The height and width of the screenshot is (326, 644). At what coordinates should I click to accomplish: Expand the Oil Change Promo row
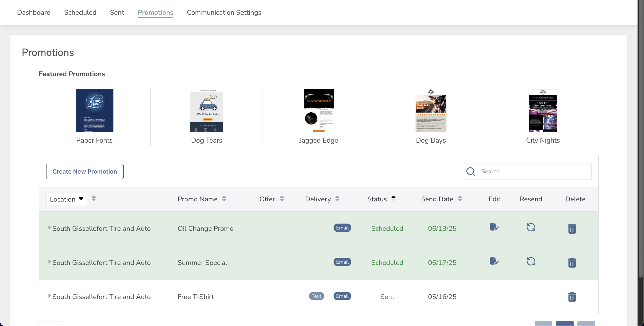point(50,228)
